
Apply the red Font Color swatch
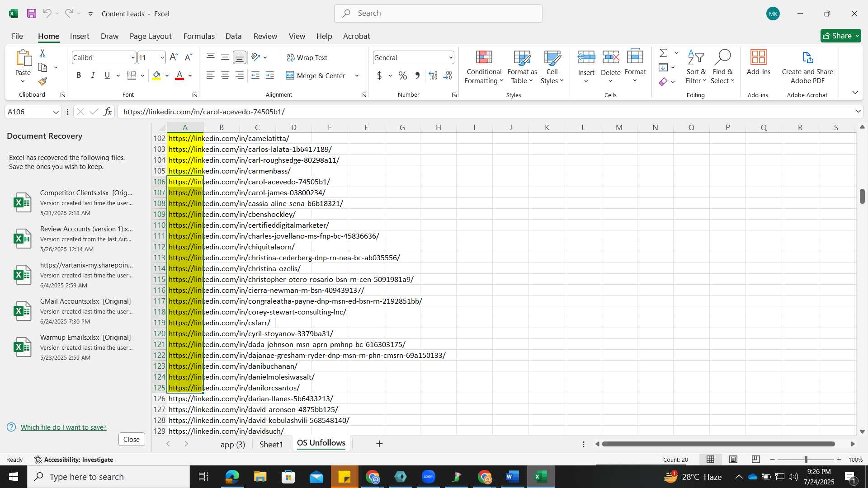(x=179, y=75)
